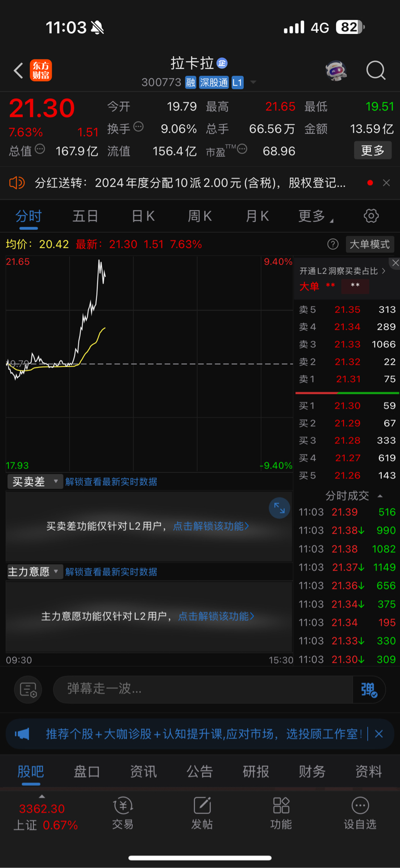Screen dimensions: 400x868
Task: Switch to the 日K chart tab
Action: click(x=143, y=216)
